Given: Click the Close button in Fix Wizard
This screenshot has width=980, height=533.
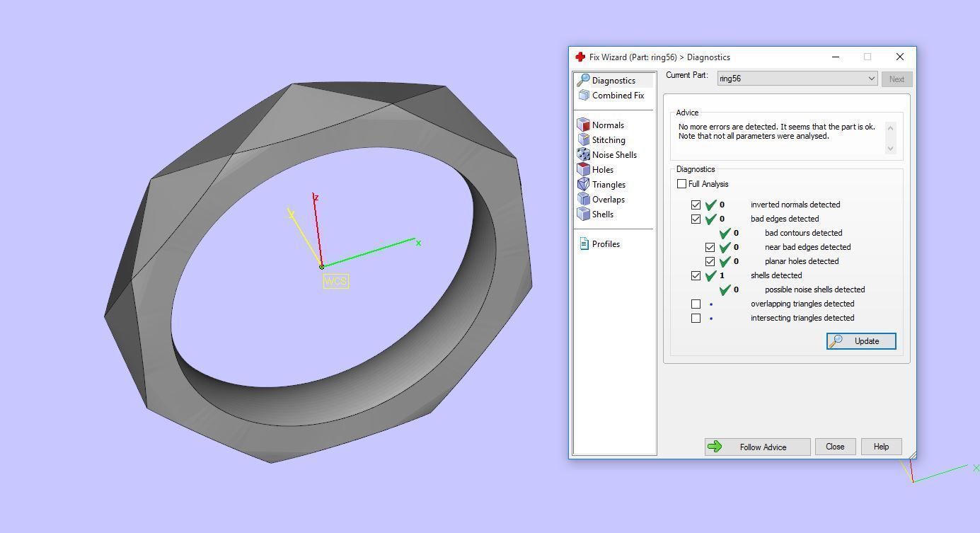Looking at the screenshot, I should click(x=835, y=447).
